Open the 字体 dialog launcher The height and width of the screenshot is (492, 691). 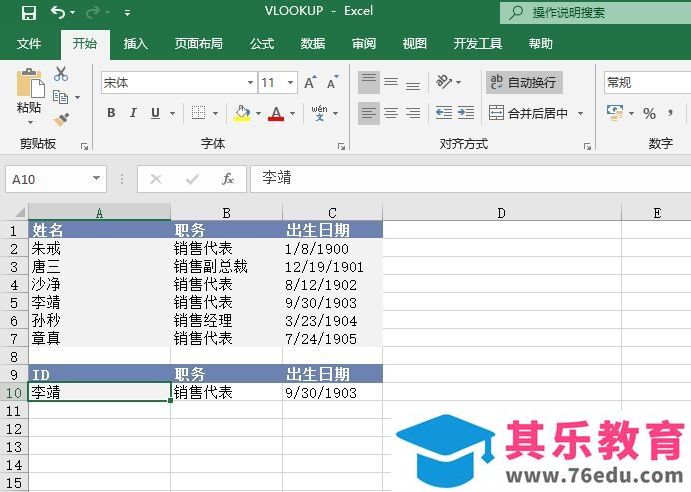(x=341, y=146)
